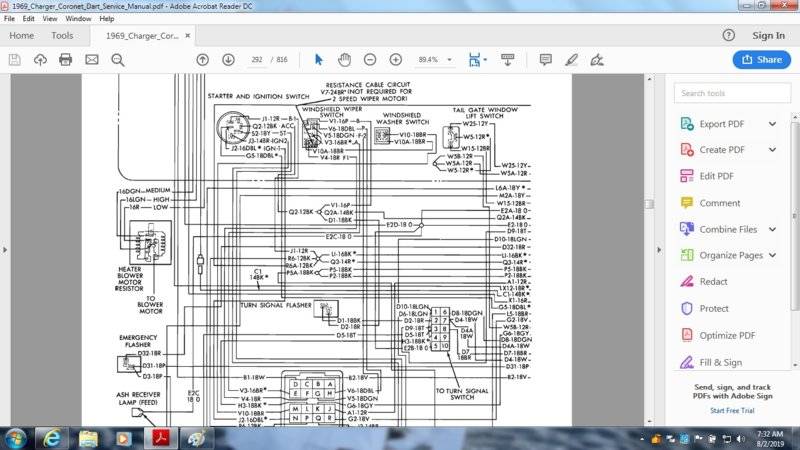Select the highlighter pen tool

pyautogui.click(x=571, y=60)
